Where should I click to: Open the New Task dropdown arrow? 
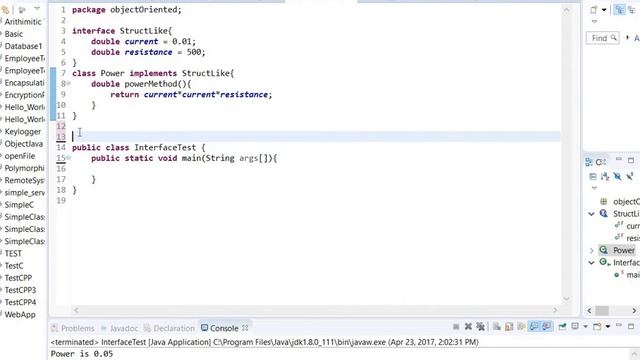click(604, 10)
